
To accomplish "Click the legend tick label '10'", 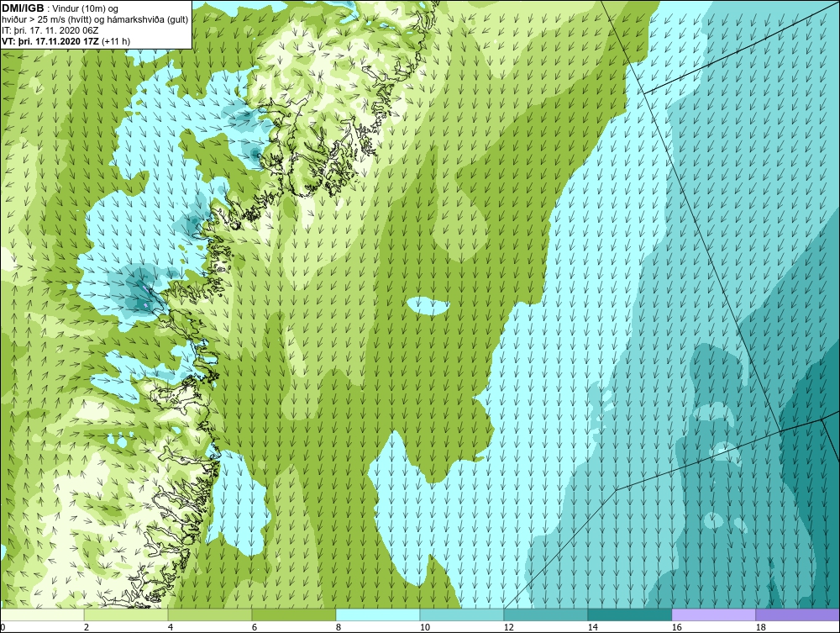I will 424,627.
